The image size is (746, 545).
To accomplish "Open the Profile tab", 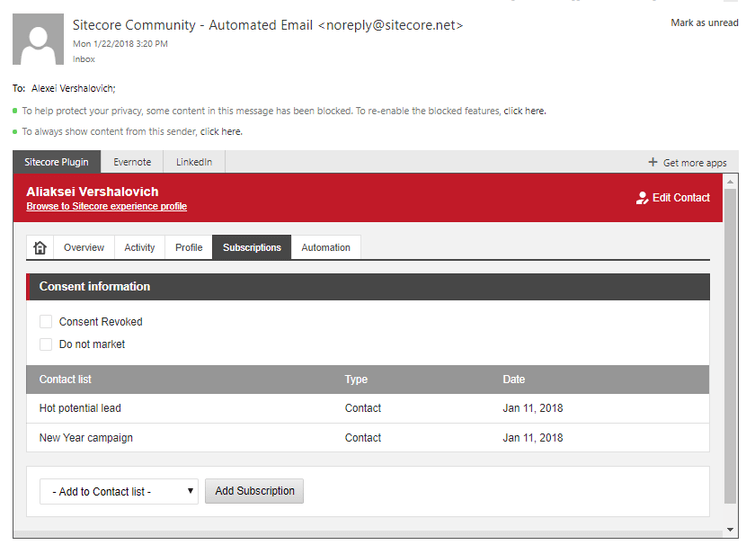I will 188,247.
